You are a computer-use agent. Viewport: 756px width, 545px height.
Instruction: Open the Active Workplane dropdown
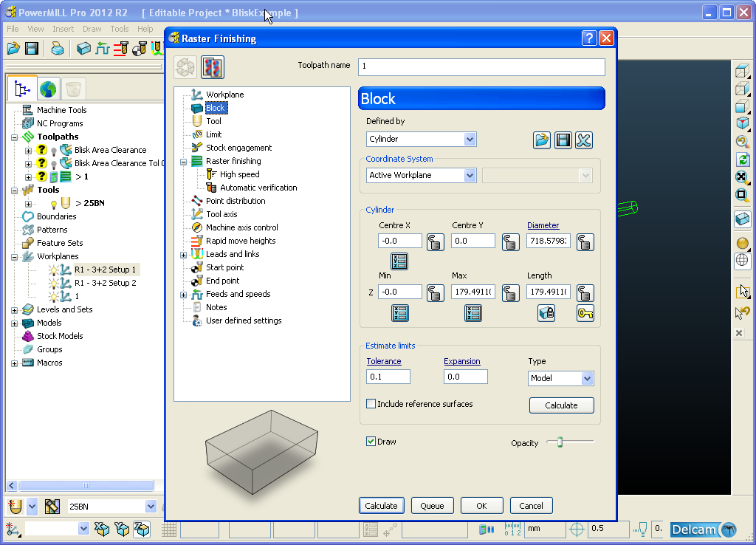(x=470, y=176)
